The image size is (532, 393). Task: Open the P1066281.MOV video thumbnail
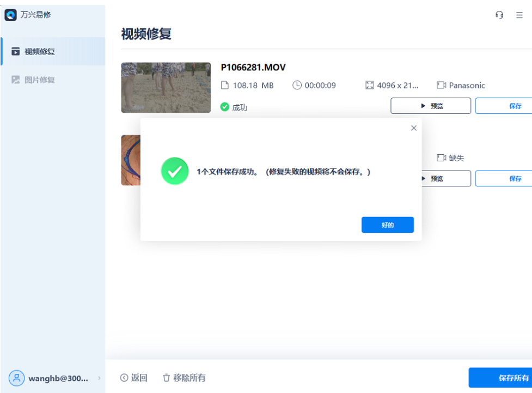(x=166, y=87)
